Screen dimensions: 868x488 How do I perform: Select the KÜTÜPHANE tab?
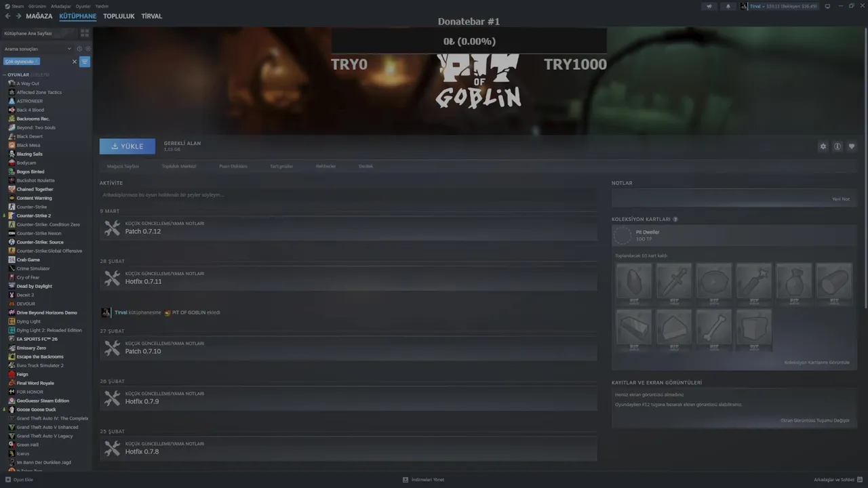[78, 16]
